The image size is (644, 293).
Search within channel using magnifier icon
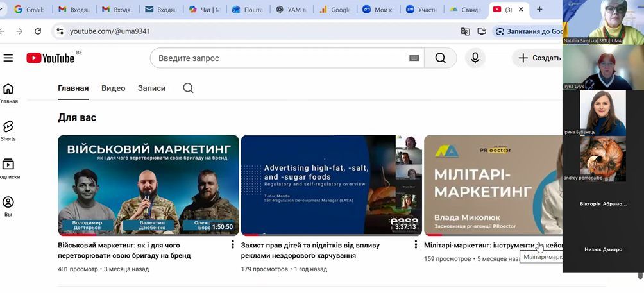[188, 88]
